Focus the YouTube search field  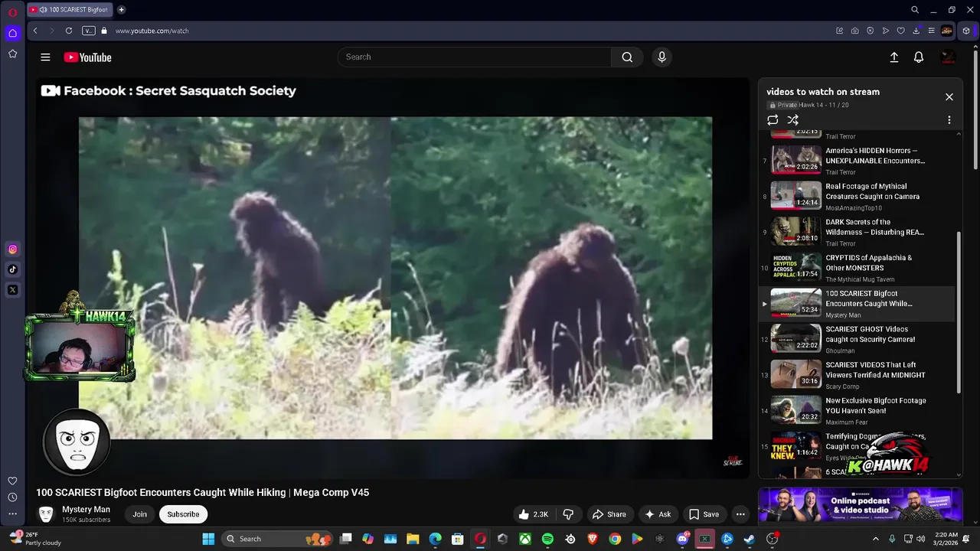[475, 57]
